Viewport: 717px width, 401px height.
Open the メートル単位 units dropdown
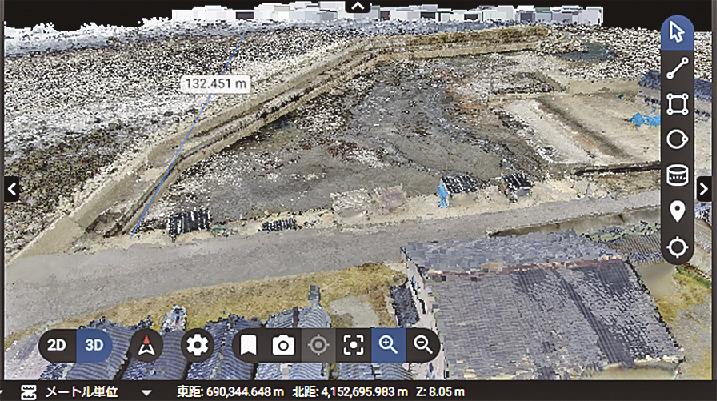click(96, 392)
